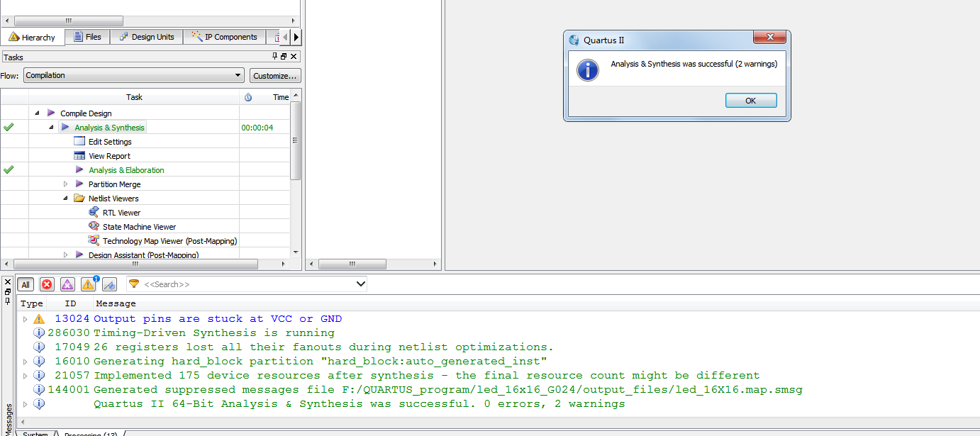Float the Tasks panel window
980x436 pixels.
(284, 57)
